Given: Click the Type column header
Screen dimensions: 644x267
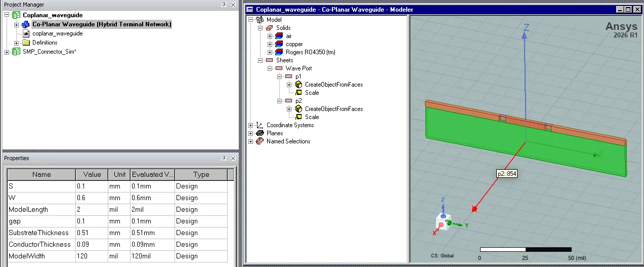Looking at the screenshot, I should (201, 174).
